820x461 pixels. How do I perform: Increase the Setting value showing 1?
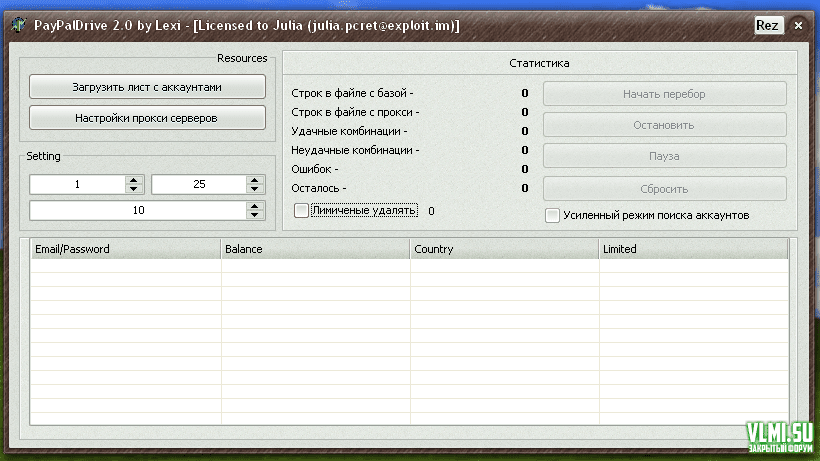pyautogui.click(x=134, y=180)
